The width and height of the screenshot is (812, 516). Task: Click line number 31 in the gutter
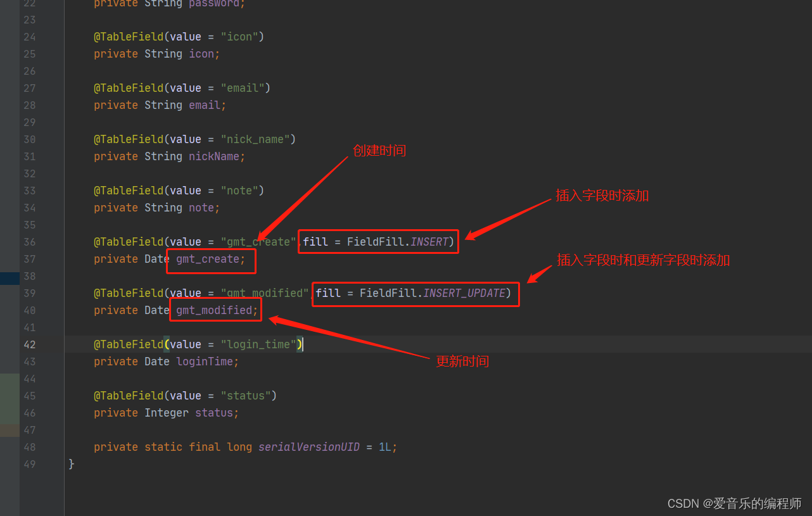point(30,156)
